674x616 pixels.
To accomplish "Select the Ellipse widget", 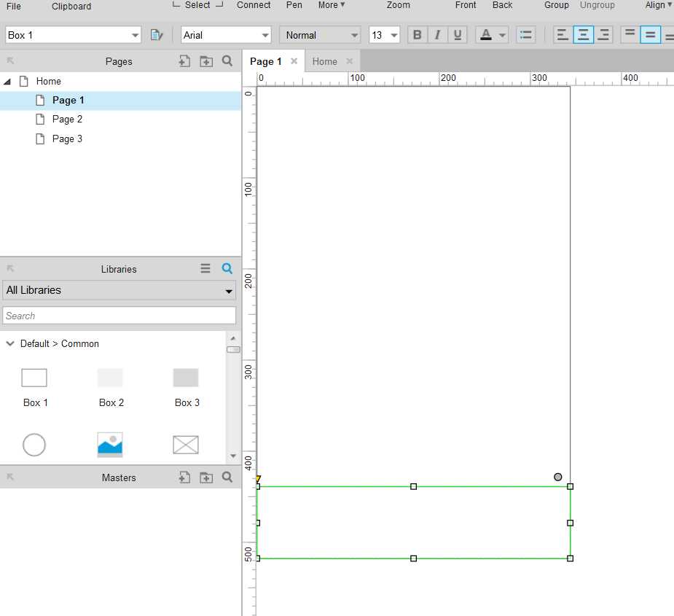I will 34,445.
